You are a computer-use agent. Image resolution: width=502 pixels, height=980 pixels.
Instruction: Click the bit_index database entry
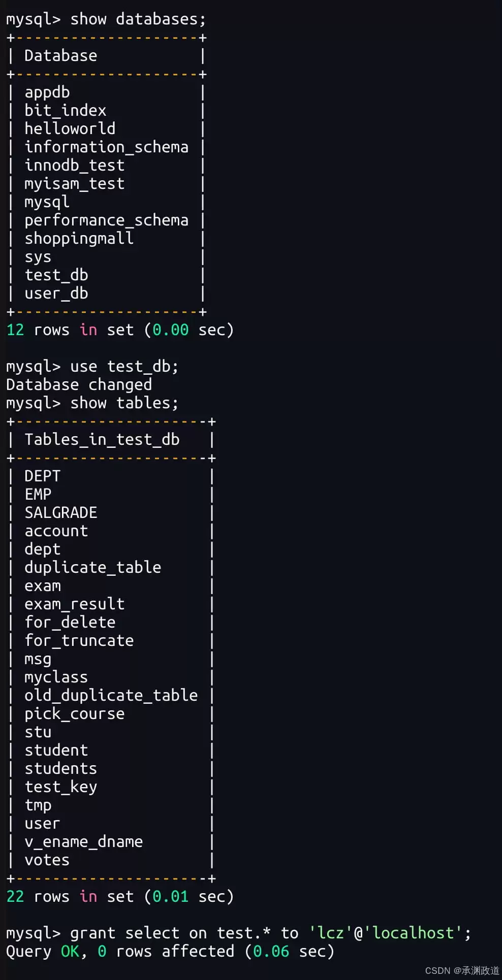(x=66, y=111)
